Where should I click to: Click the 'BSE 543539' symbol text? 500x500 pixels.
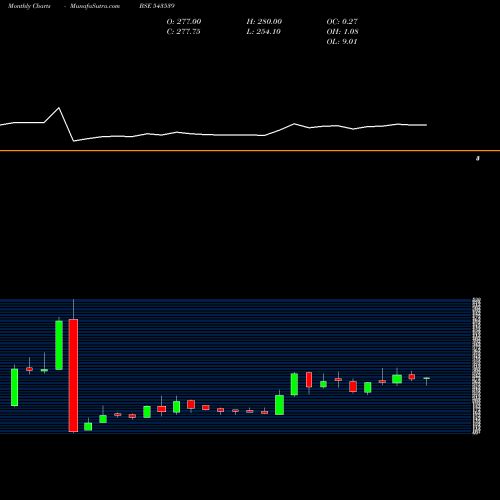pos(157,6)
